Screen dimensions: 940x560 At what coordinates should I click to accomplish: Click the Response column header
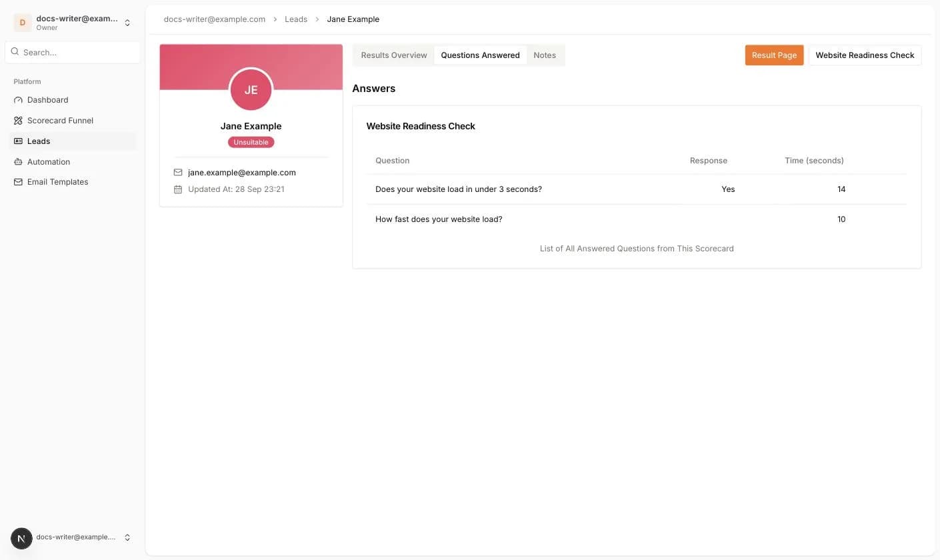coord(708,161)
